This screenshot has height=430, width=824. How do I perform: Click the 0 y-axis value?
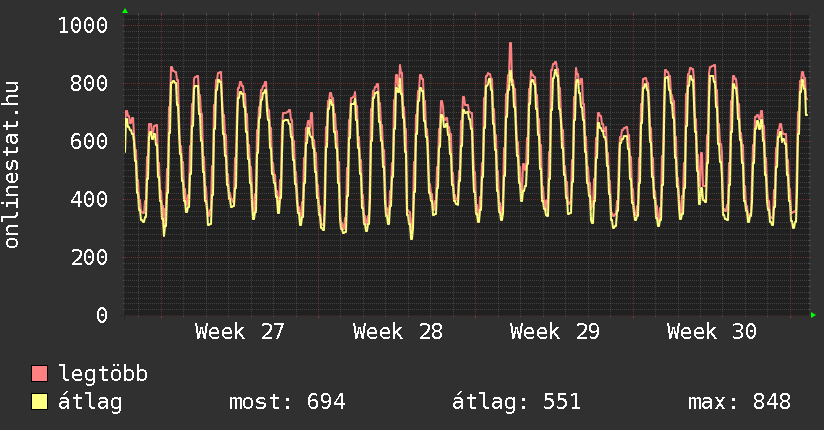point(102,315)
